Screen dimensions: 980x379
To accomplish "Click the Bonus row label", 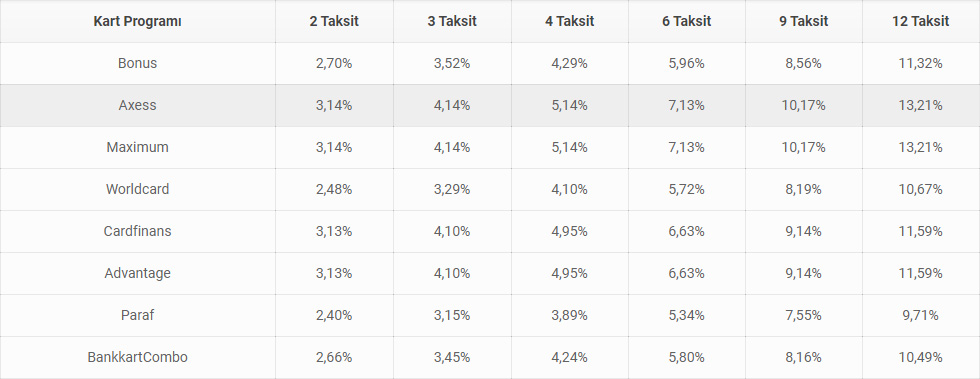I will point(138,63).
